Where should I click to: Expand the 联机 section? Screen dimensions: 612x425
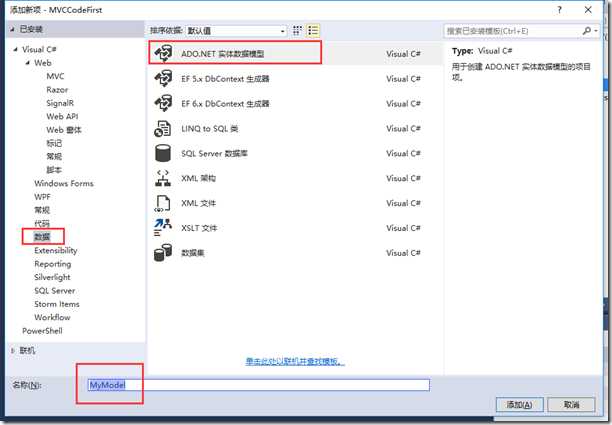point(12,350)
